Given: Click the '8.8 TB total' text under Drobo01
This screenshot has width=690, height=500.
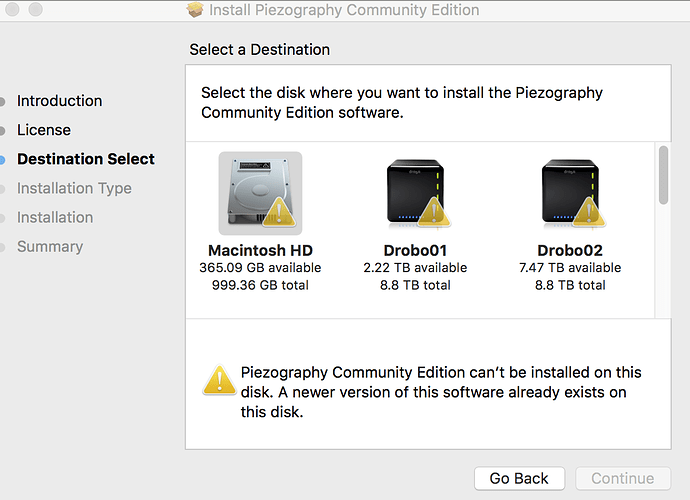Looking at the screenshot, I should coord(415,285).
